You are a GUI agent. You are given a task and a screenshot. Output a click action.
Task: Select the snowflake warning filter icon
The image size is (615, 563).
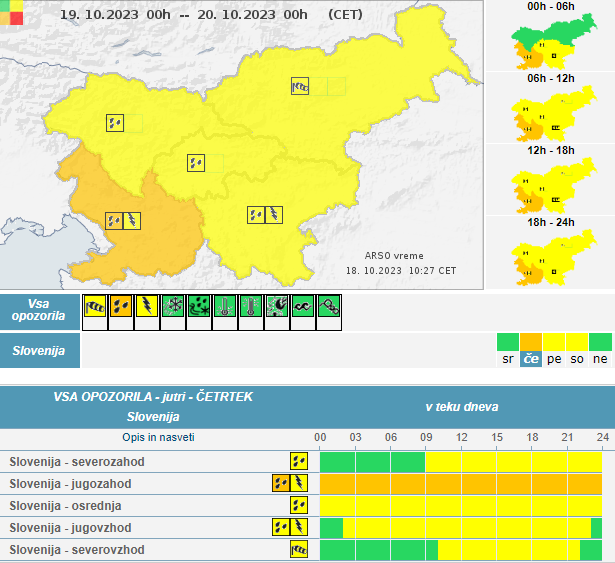point(173,307)
